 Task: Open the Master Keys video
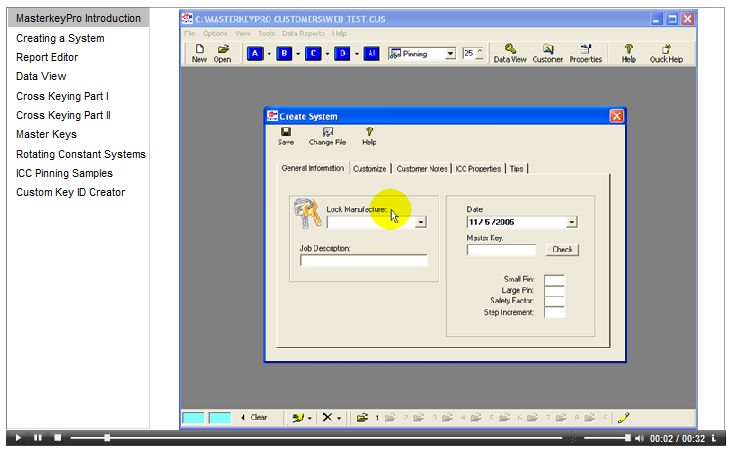[46, 135]
